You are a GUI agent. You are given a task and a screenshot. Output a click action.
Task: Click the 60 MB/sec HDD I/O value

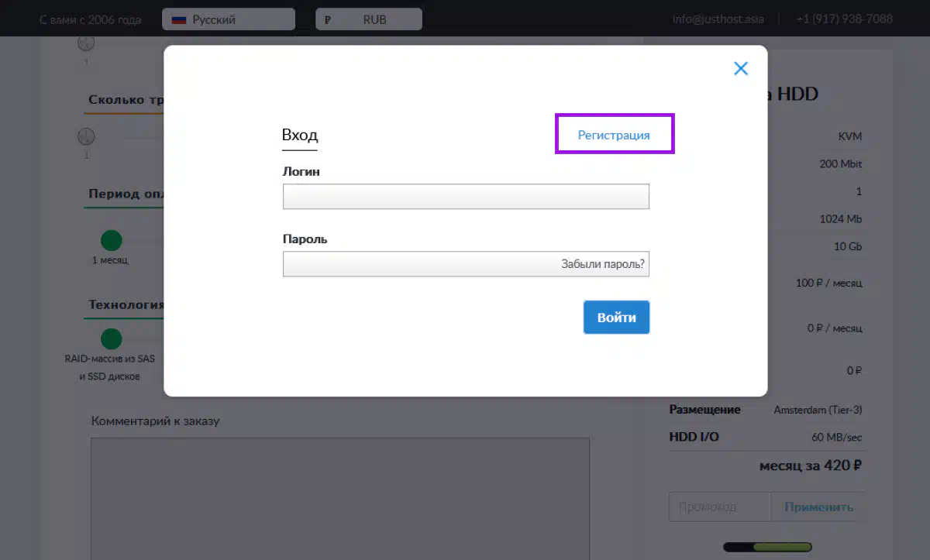tap(837, 437)
